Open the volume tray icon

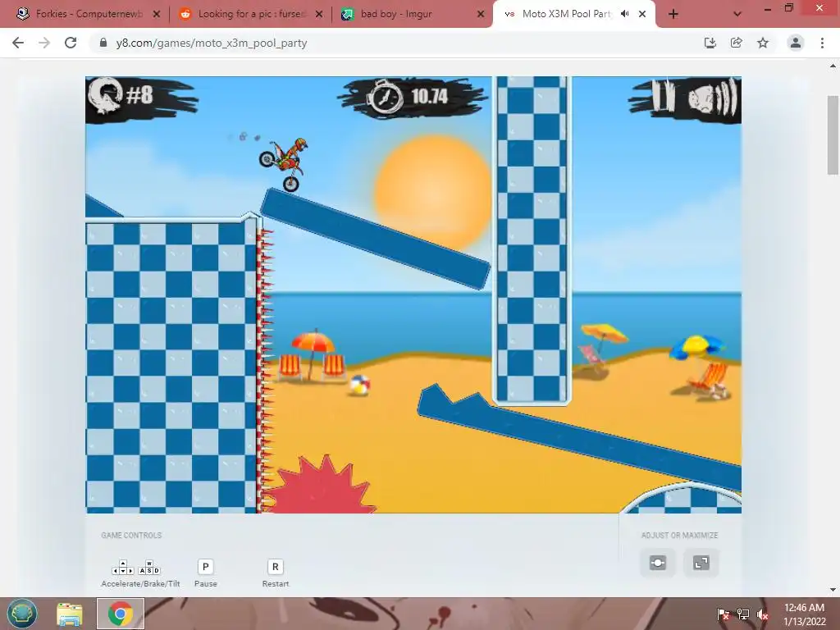click(763, 614)
